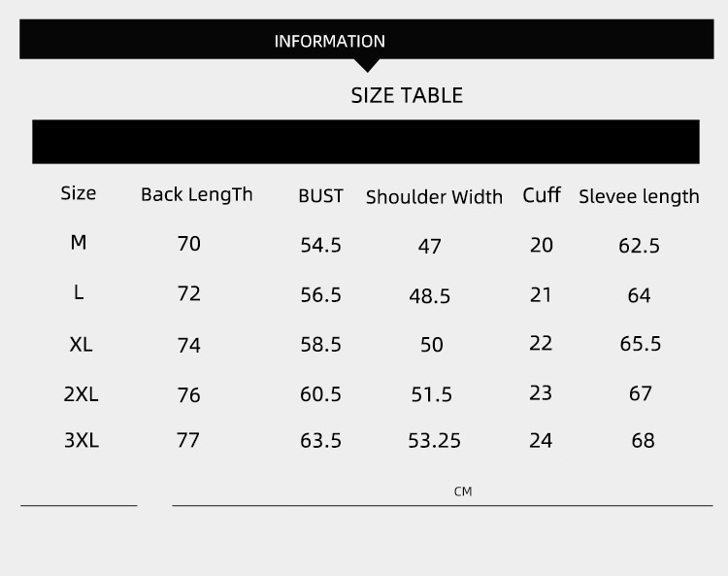Click the 77 back length value
Viewport: 728px width, 576px height.
click(188, 440)
